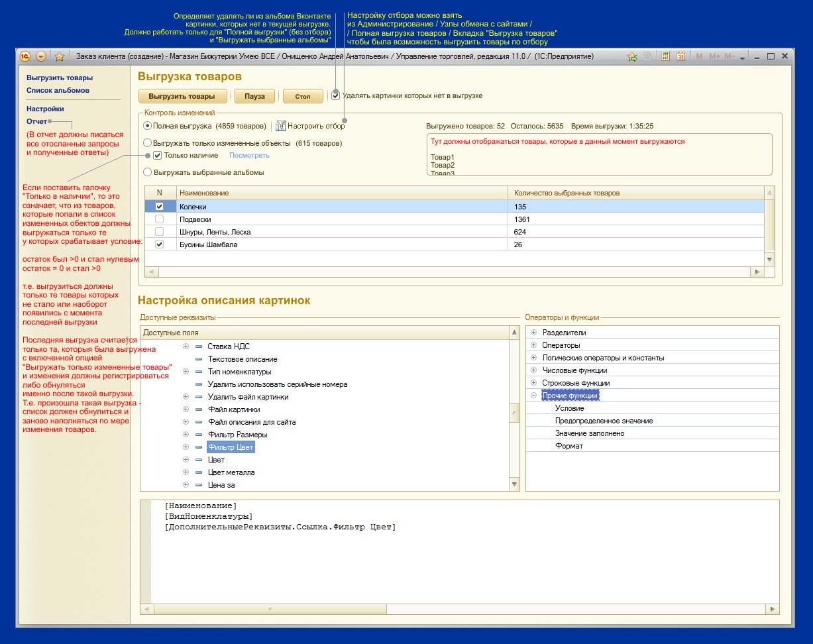Select Выгружать только измененные объекты radio button
The image size is (813, 644).
click(x=148, y=142)
